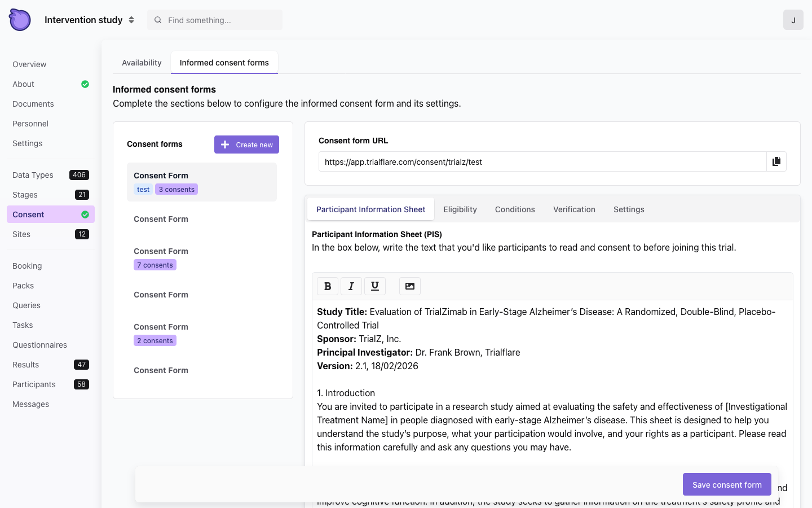Click the 406 badge beside Data Types

pos(79,175)
